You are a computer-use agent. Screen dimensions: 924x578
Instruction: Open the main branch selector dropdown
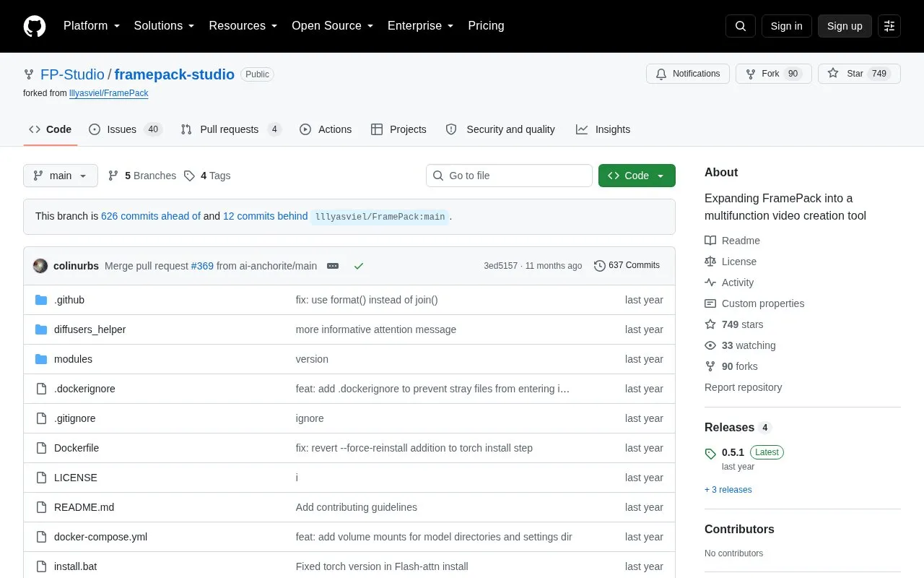tap(61, 176)
